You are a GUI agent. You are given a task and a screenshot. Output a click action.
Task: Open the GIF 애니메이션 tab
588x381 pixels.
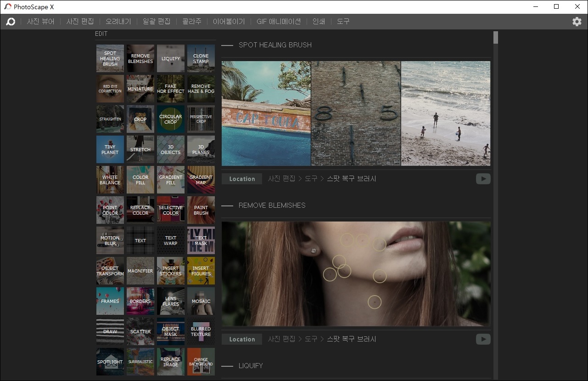tap(279, 22)
